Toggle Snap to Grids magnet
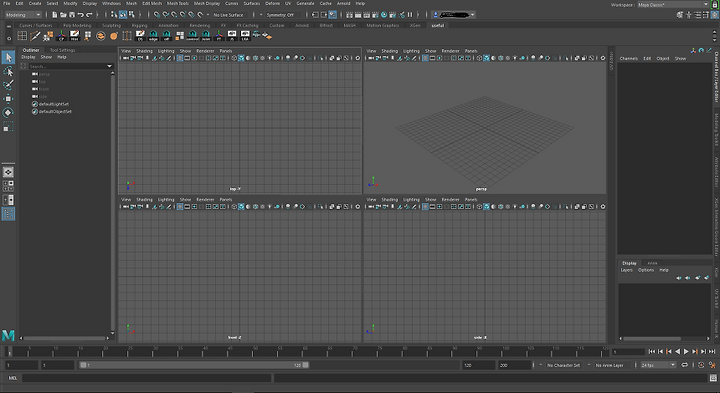This screenshot has height=393, width=720. click(157, 15)
